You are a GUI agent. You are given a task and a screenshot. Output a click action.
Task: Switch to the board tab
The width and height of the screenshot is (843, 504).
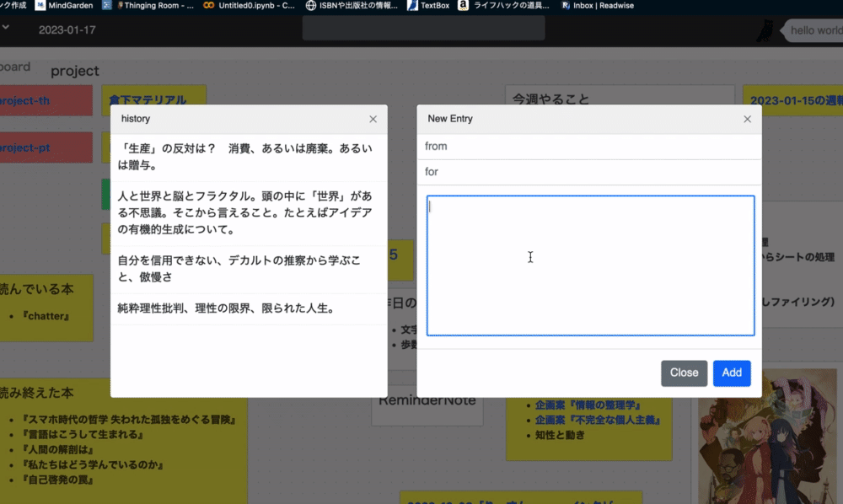[x=14, y=67]
